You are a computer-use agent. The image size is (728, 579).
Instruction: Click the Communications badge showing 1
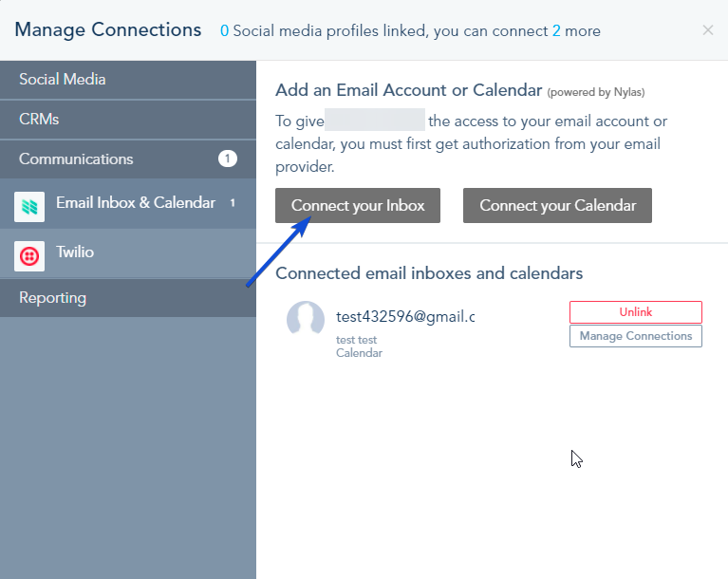click(228, 159)
